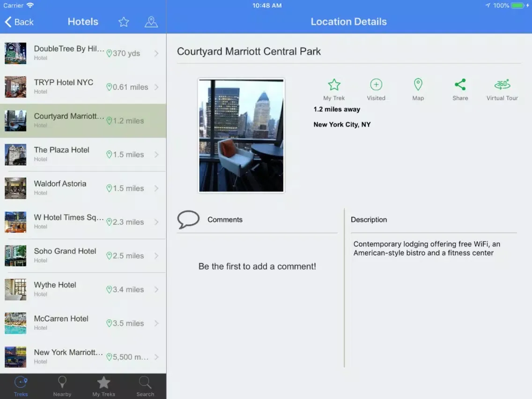Image resolution: width=532 pixels, height=399 pixels.
Task: Tap distance pin beside 1.2 miles
Action: [109, 121]
